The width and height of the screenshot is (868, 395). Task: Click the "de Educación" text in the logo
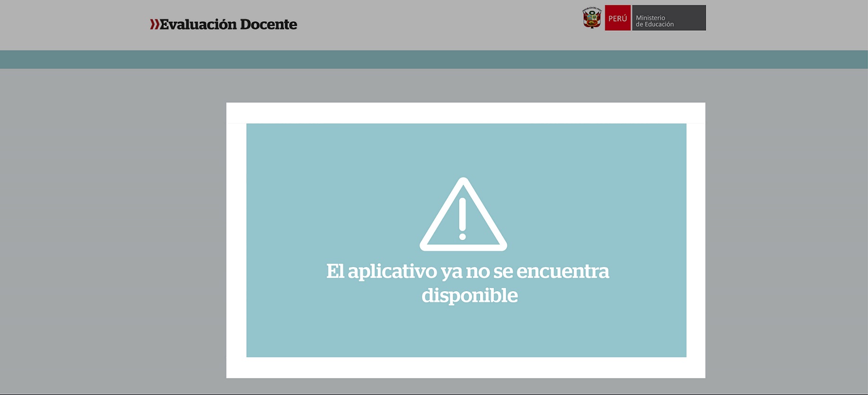[655, 25]
